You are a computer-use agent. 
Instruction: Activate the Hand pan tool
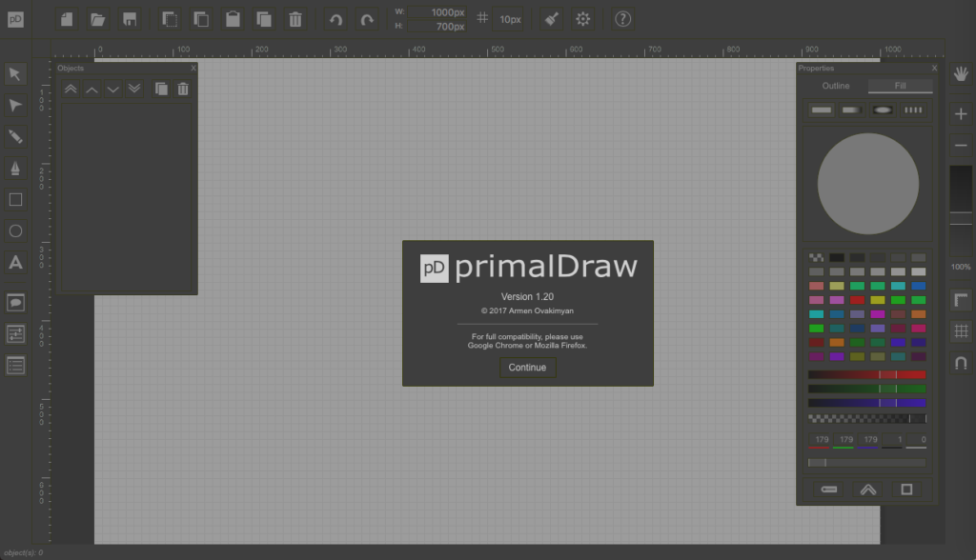point(962,73)
